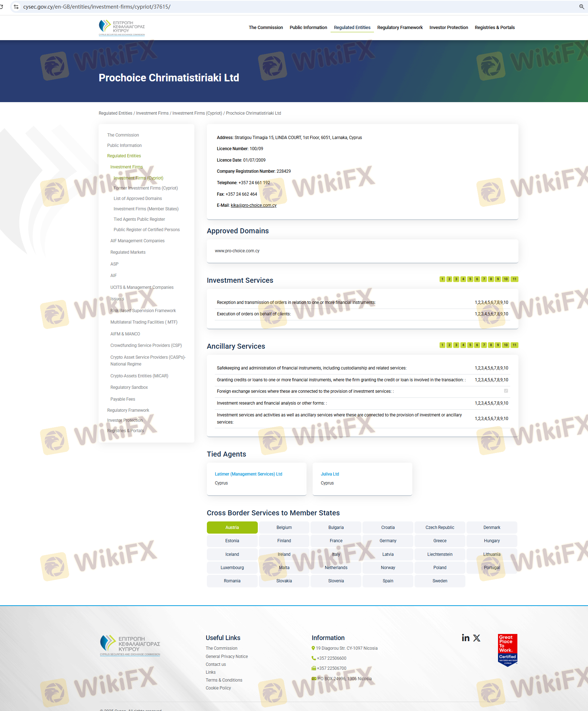Select Austria in Cross Border Services

232,528
